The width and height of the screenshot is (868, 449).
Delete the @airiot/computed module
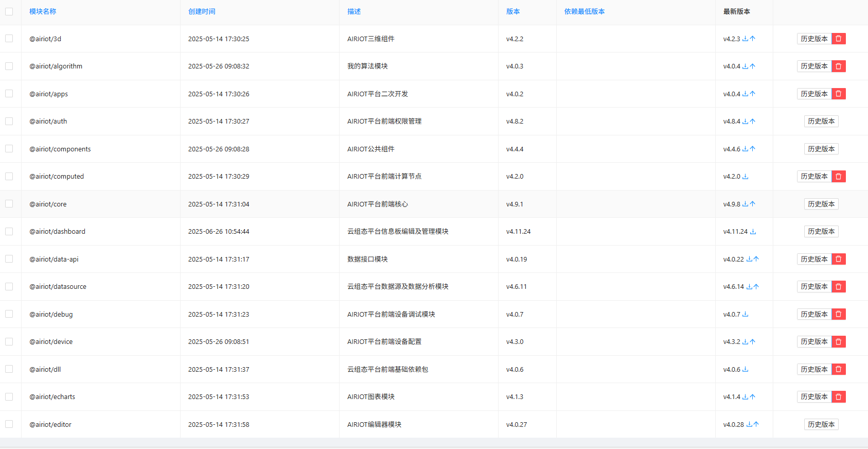click(x=839, y=176)
